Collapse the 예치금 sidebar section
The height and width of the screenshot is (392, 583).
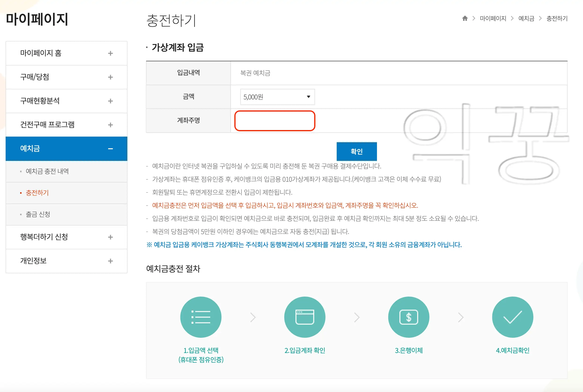[x=110, y=148]
